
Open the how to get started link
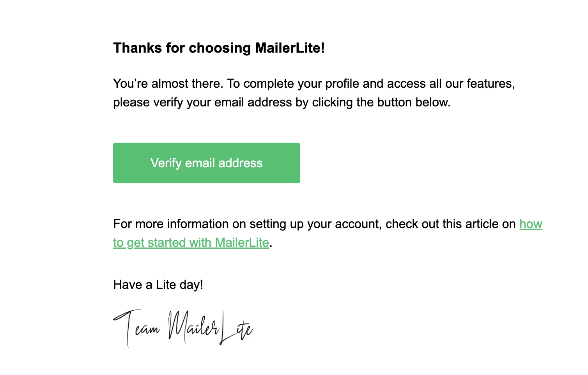click(x=191, y=243)
